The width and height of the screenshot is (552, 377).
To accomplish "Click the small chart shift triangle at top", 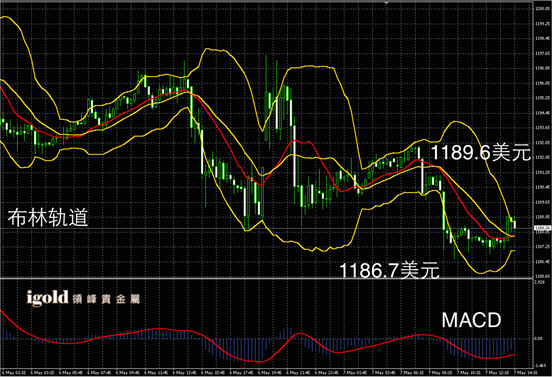I will tap(387, 3).
